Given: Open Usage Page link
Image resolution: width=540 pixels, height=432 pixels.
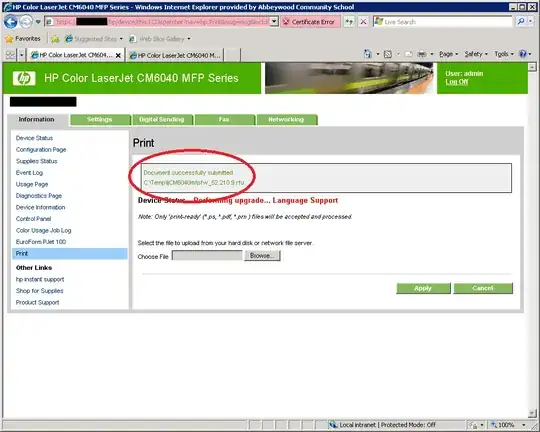Looking at the screenshot, I should tap(32, 185).
